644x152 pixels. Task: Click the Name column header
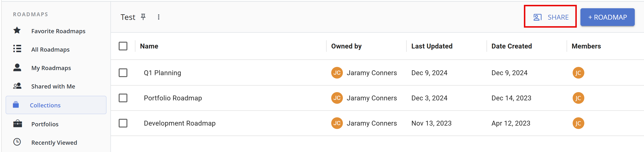coord(149,46)
